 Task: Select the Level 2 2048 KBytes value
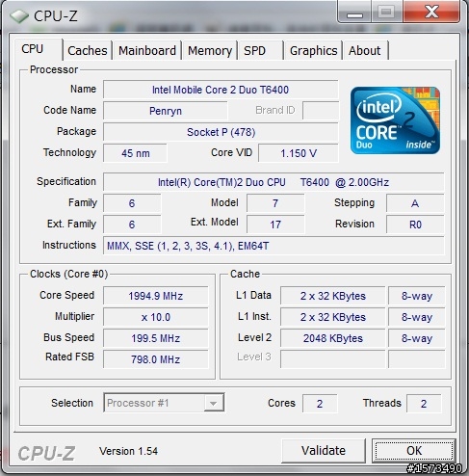point(333,338)
